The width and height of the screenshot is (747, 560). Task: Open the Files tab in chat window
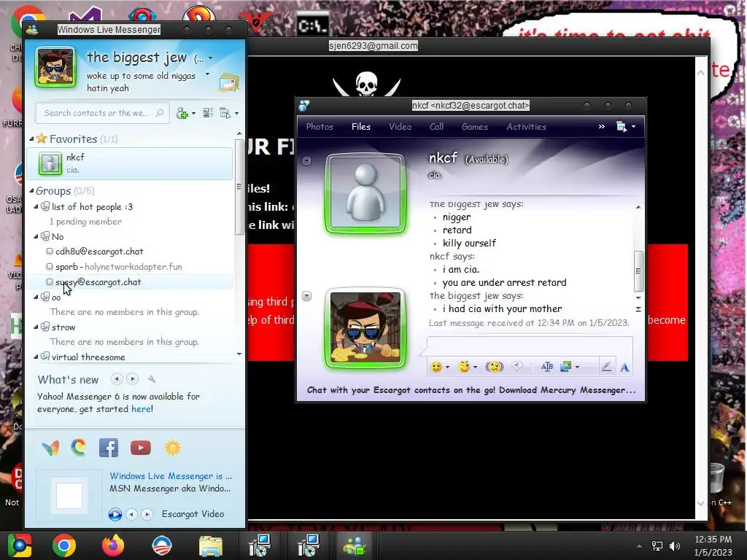point(361,127)
